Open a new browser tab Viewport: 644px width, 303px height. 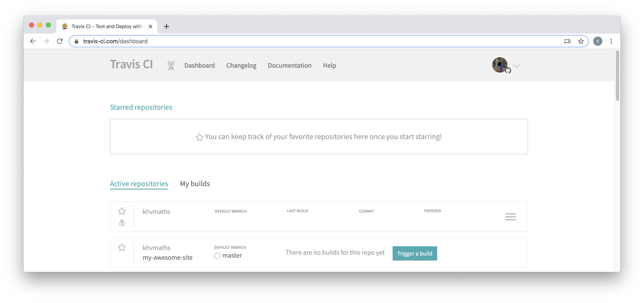[x=166, y=26]
